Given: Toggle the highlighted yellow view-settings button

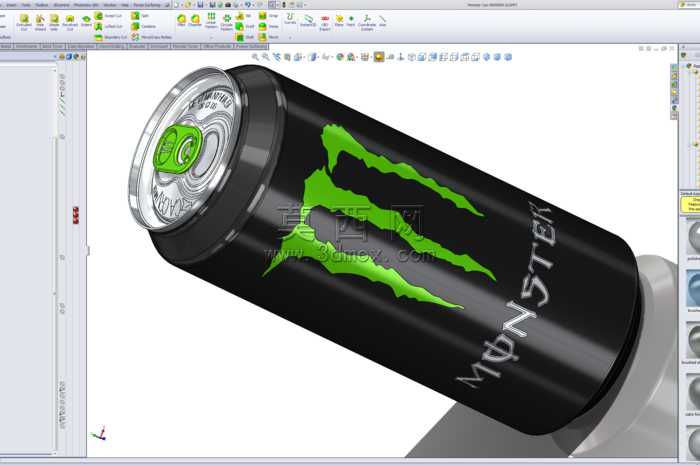Looking at the screenshot, I should (x=379, y=57).
